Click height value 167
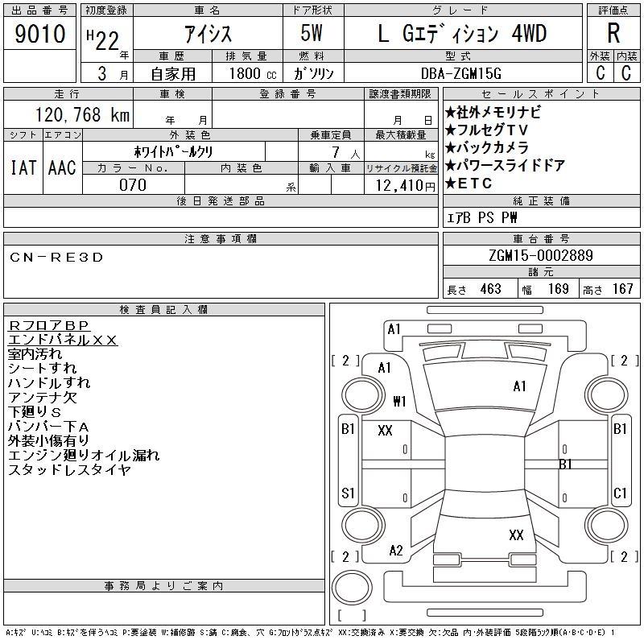 622,289
